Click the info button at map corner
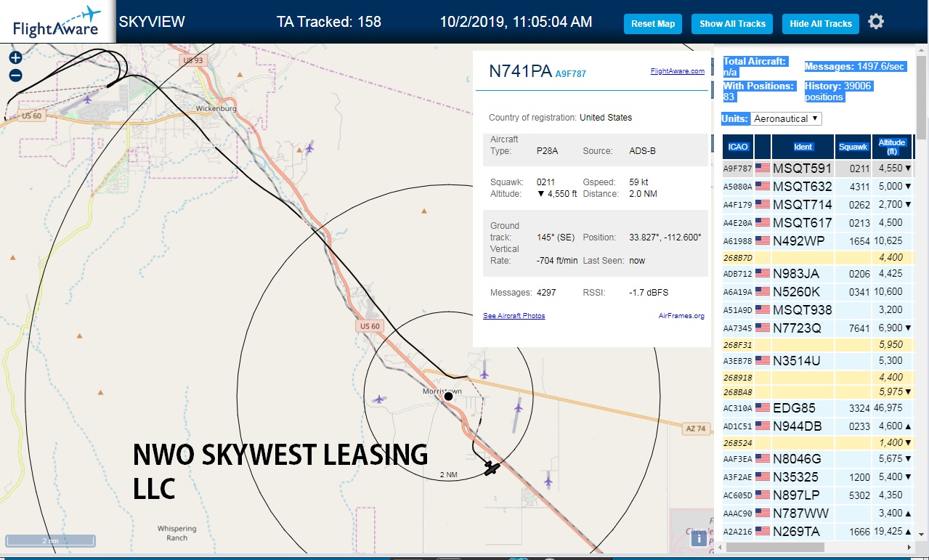 pyautogui.click(x=699, y=538)
